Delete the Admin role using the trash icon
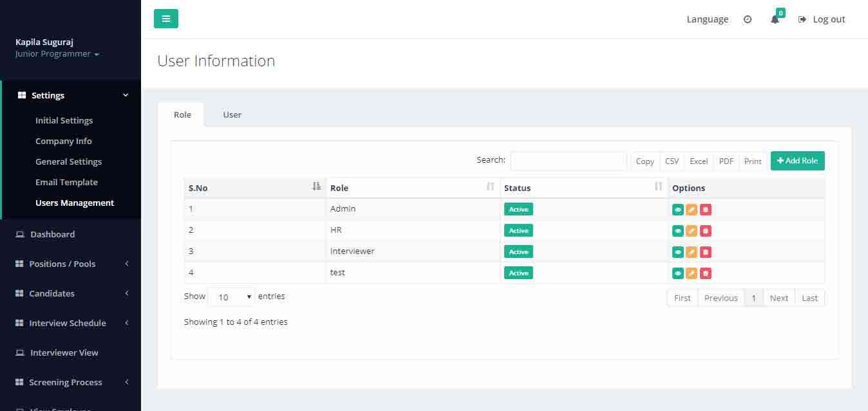 point(706,210)
